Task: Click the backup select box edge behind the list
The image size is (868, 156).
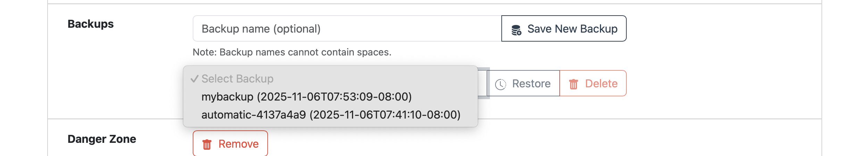Action: [483, 83]
